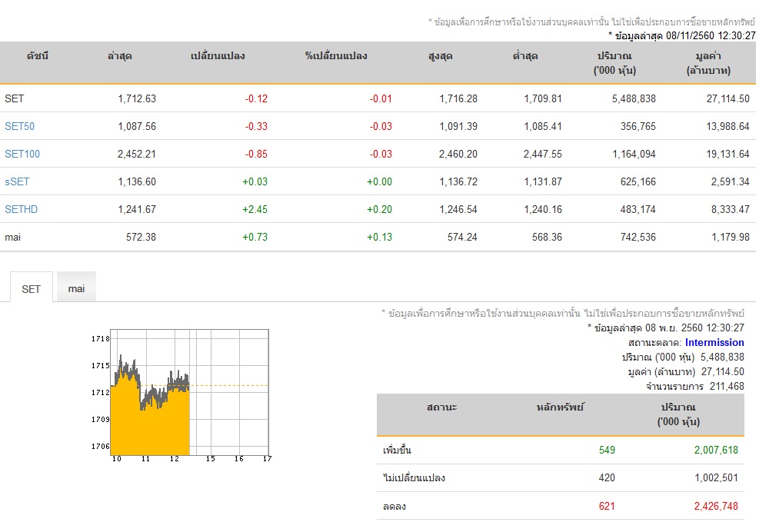
Task: Select mai low value 568.36
Action: coord(547,238)
